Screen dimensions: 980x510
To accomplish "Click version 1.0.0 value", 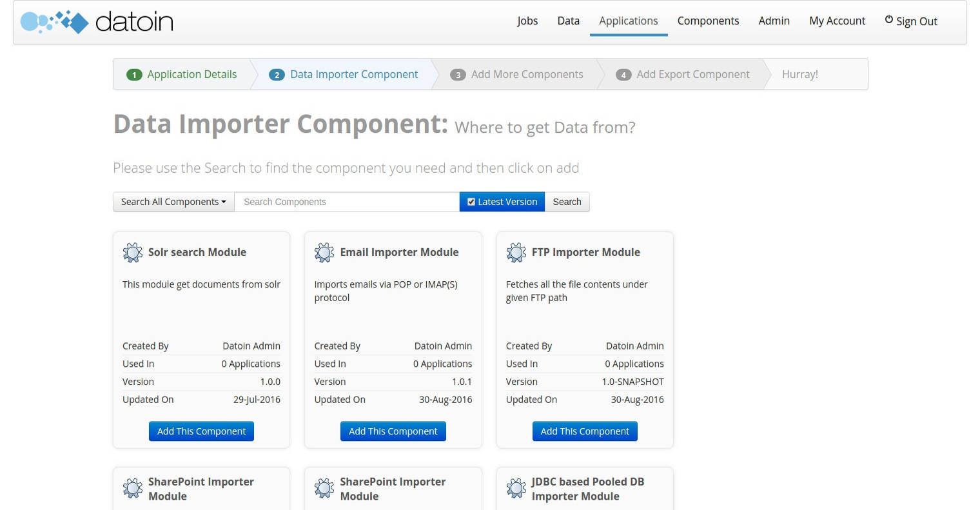I will point(270,382).
